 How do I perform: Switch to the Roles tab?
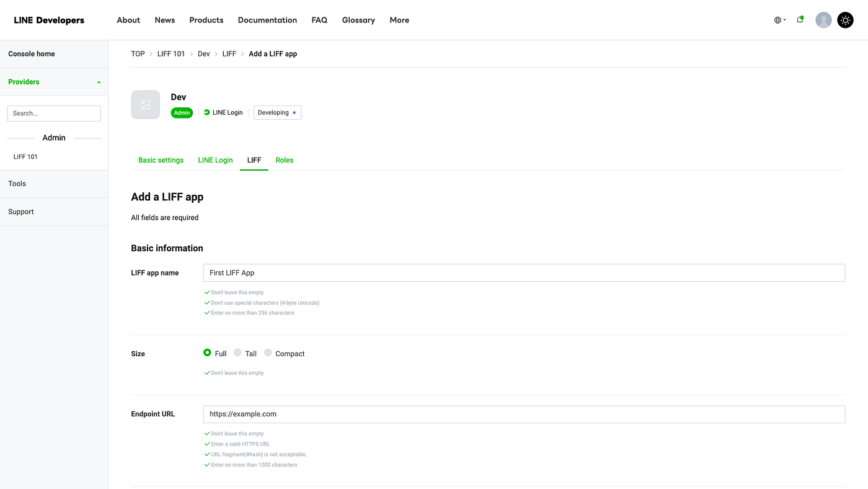(285, 160)
